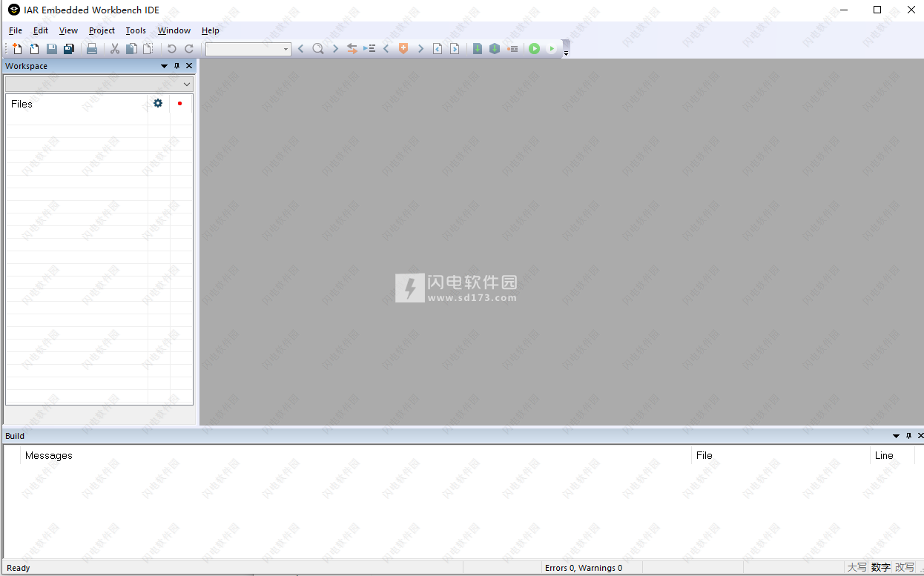Toggle a bookmark with the orange badge icon
The height and width of the screenshot is (576, 924).
point(403,49)
